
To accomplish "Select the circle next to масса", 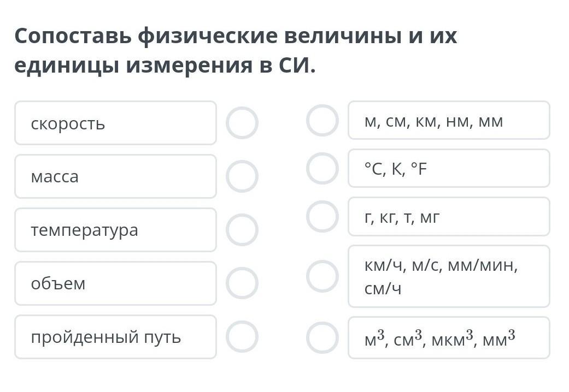I will pos(242,176).
